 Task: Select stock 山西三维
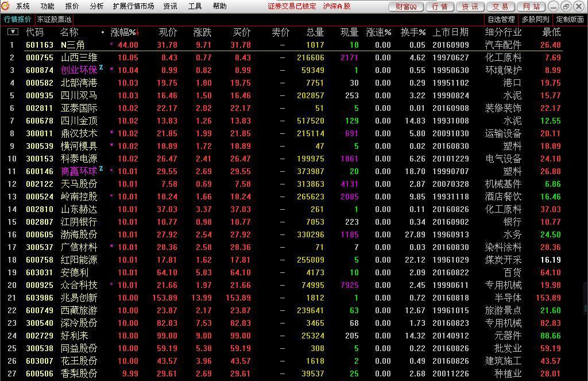(79, 57)
